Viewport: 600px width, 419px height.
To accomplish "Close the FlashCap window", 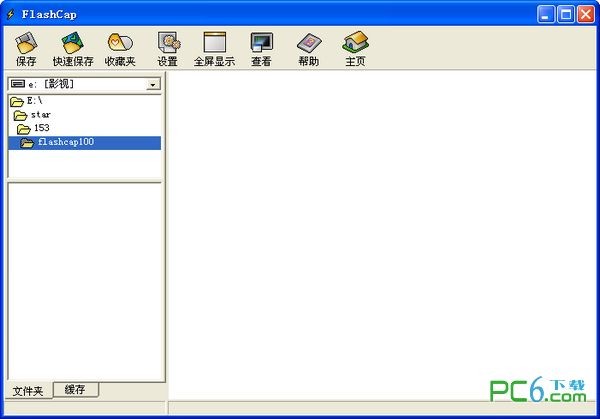I will 586,15.
